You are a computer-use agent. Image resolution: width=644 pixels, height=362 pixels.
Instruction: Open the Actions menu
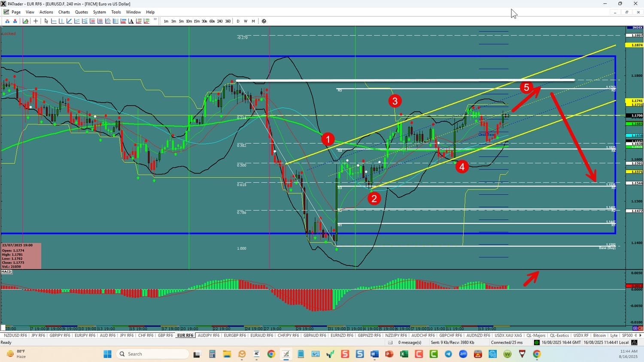(x=46, y=12)
